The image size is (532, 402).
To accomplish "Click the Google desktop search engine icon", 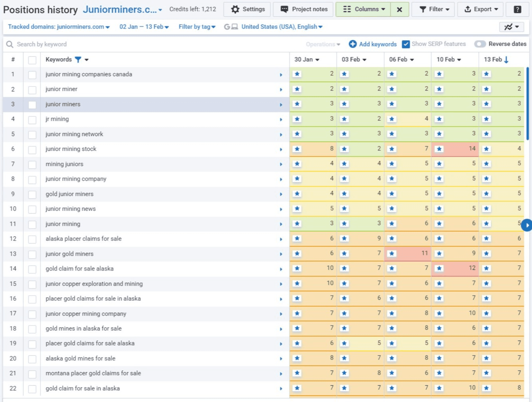I will [x=231, y=27].
